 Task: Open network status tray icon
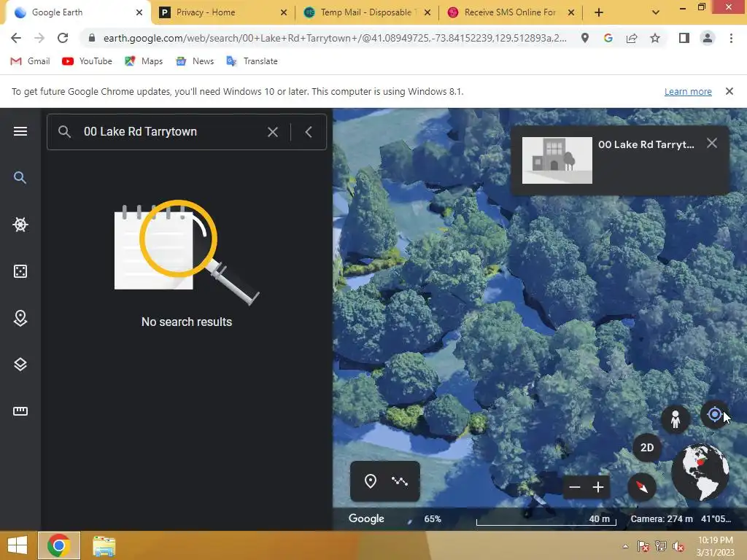[661, 546]
